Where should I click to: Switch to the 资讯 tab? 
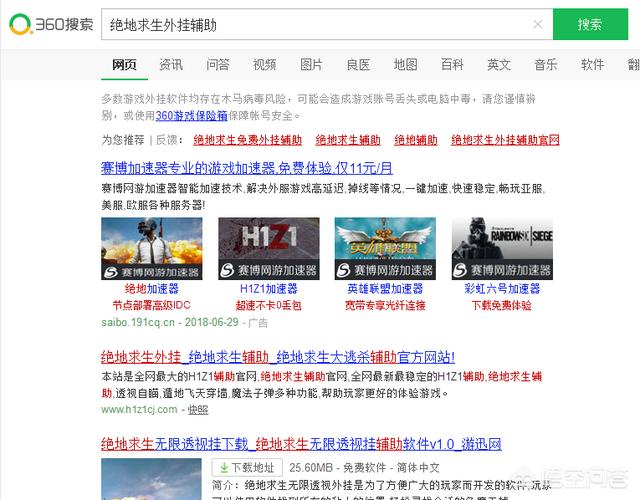pyautogui.click(x=171, y=64)
